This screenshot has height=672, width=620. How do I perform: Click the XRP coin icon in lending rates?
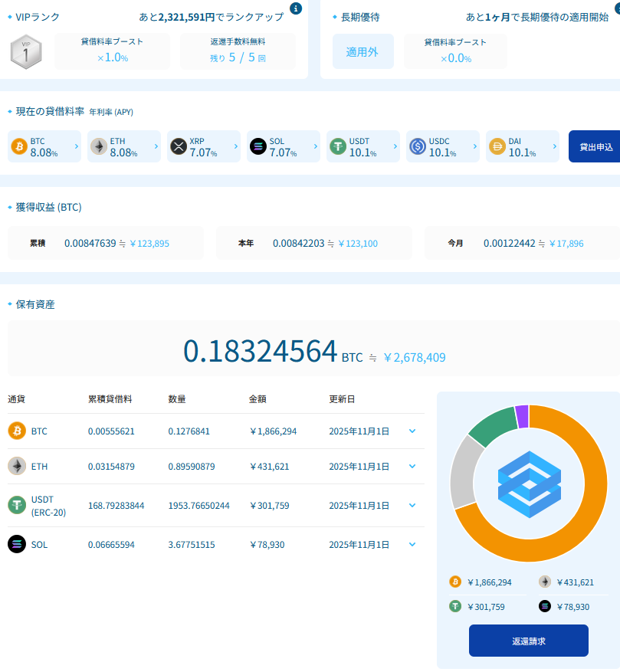(x=178, y=146)
